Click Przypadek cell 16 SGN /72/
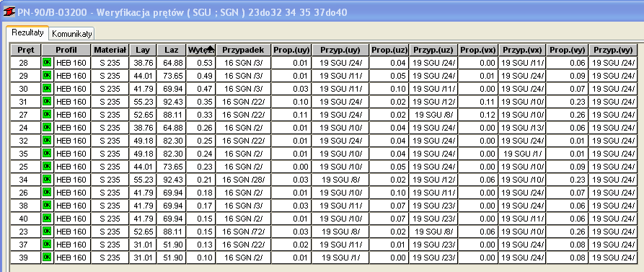644x272 pixels. pyautogui.click(x=244, y=232)
